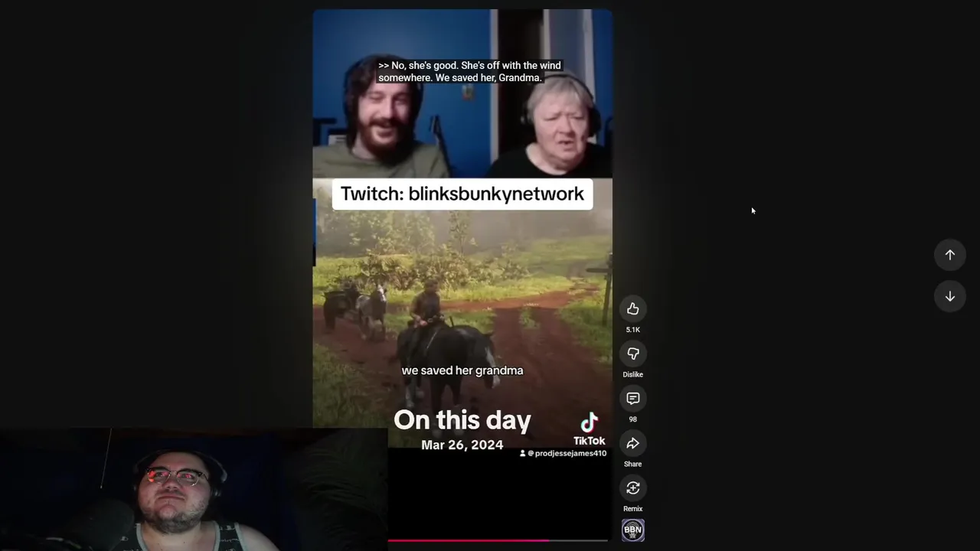Go to previous Short with up arrow
The image size is (980, 551).
pos(949,255)
